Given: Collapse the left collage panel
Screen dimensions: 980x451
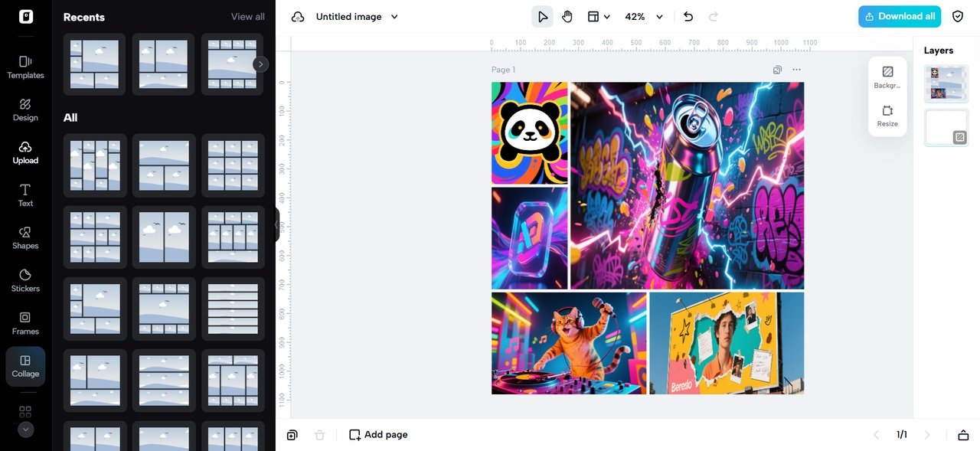Looking at the screenshot, I should click(276, 225).
